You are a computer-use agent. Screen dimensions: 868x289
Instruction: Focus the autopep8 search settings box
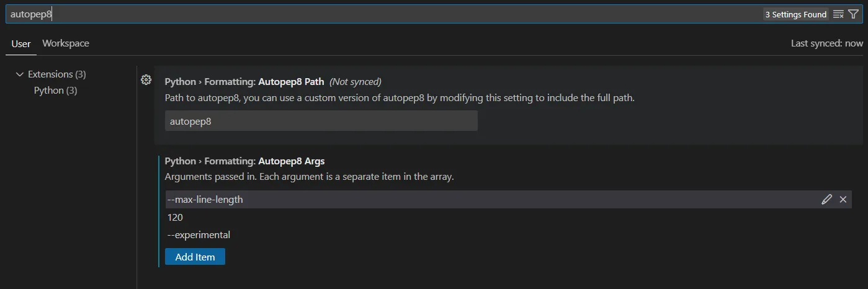click(372, 14)
